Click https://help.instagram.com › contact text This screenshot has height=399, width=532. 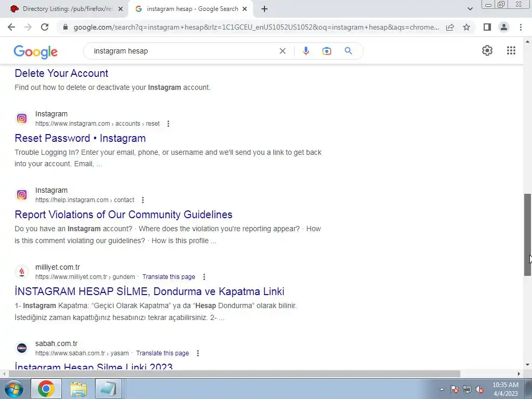click(85, 200)
